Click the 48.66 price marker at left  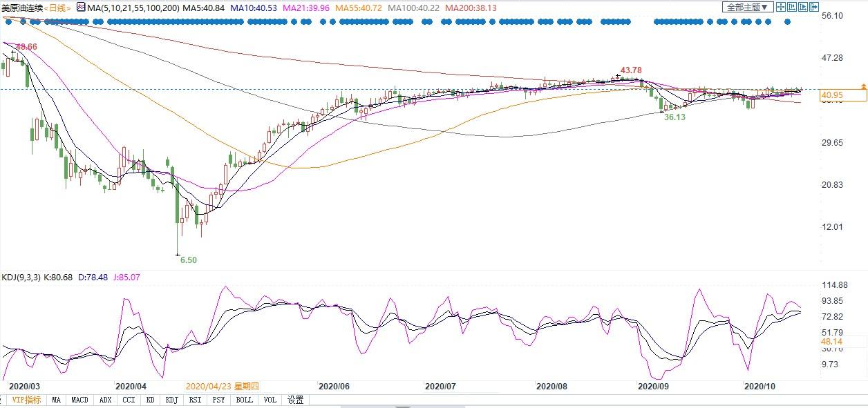pyautogui.click(x=26, y=47)
